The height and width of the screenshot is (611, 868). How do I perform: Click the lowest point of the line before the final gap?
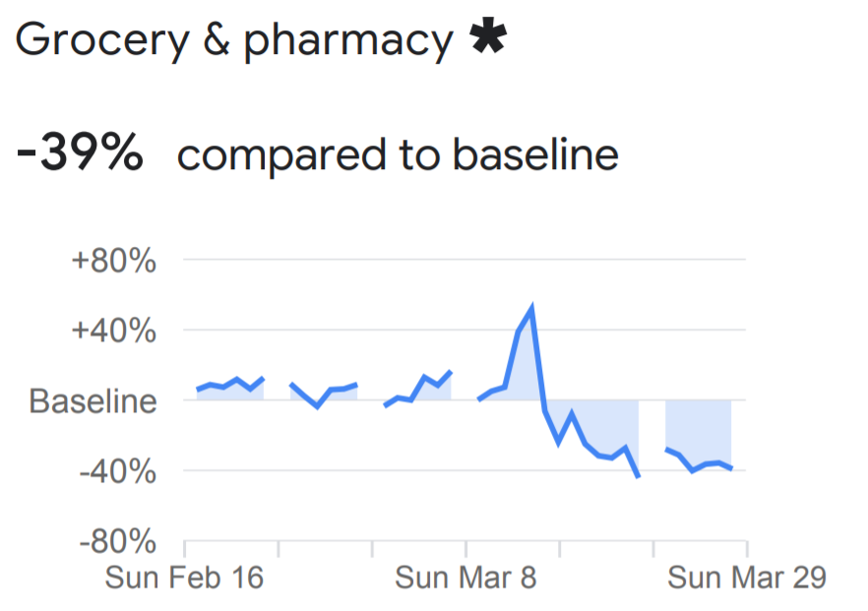pyautogui.click(x=639, y=477)
